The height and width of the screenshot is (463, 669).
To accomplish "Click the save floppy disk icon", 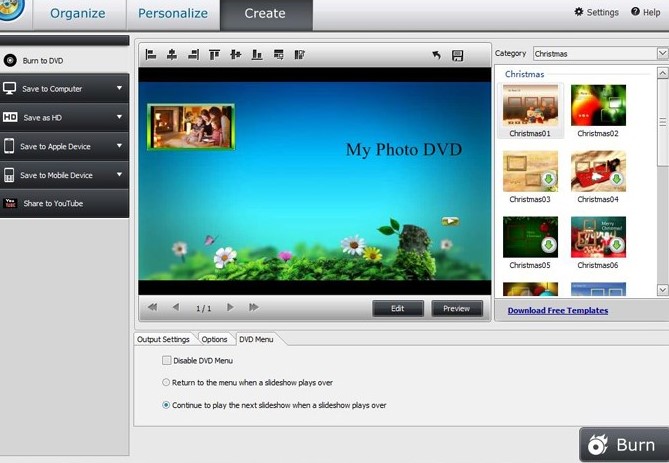I will 457,55.
